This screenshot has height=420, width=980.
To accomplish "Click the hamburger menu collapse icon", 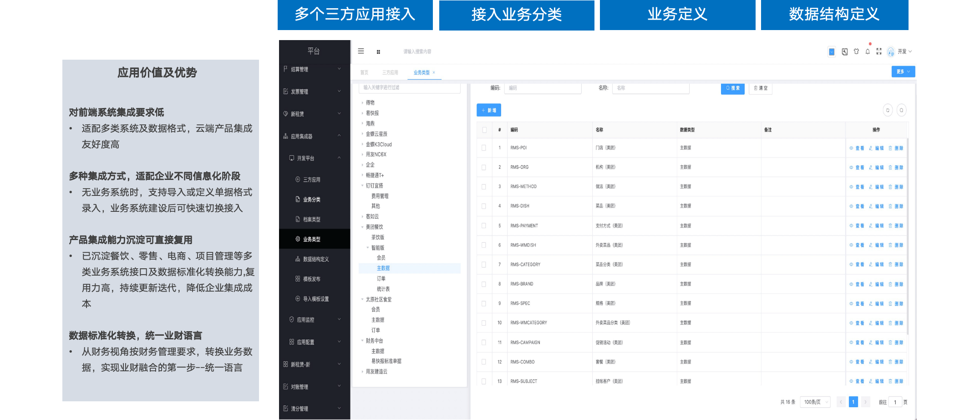I will [361, 51].
